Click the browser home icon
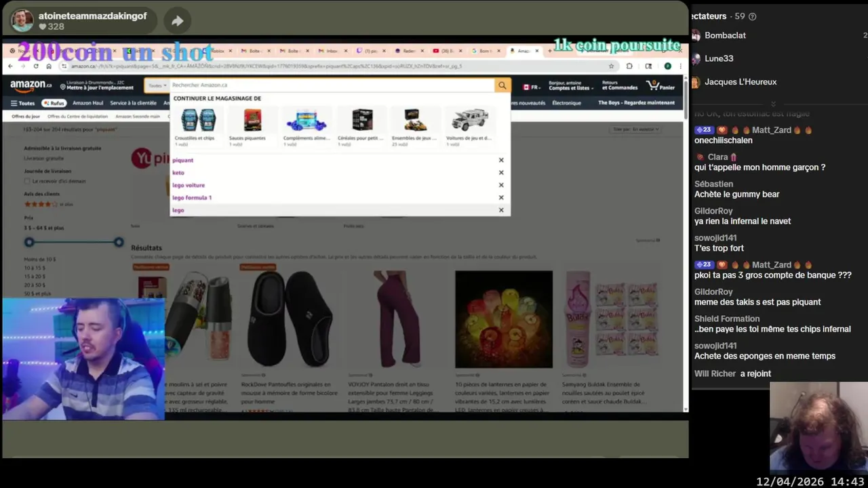 [x=49, y=66]
